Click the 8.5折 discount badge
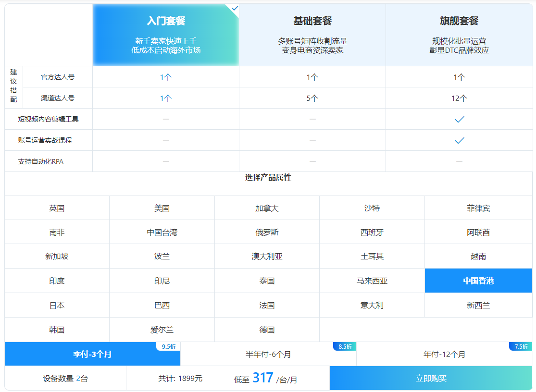The height and width of the screenshot is (392, 536). (x=343, y=347)
